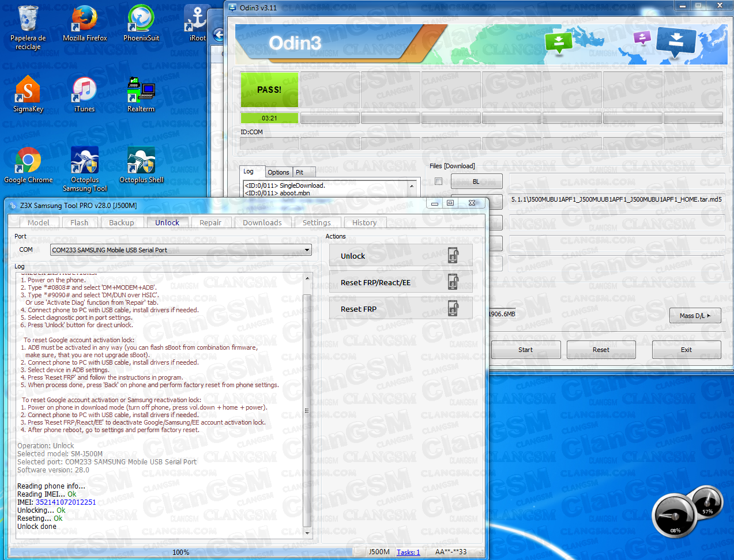Open the Realterm desktop shortcut
Screen dimensions: 734x560
141,94
